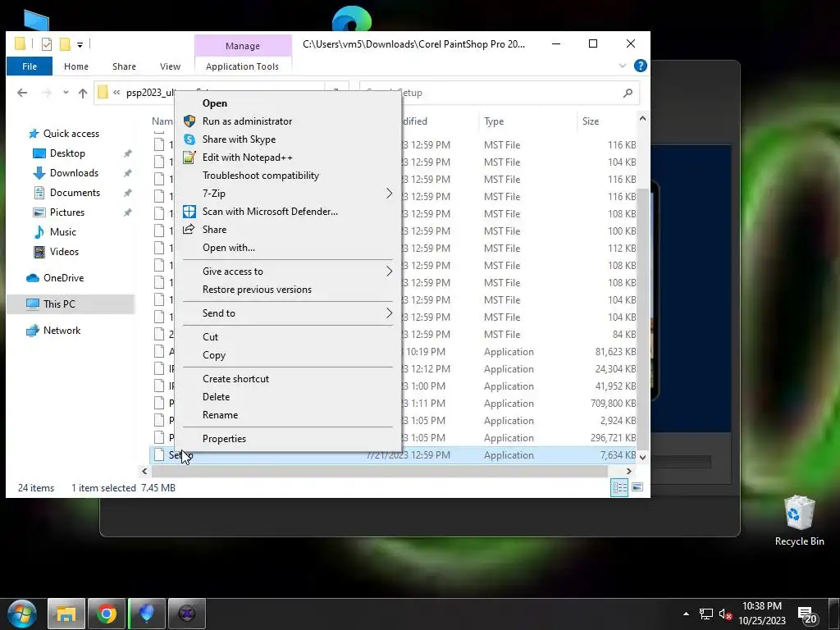Open Chrome from taskbar

pos(107,614)
